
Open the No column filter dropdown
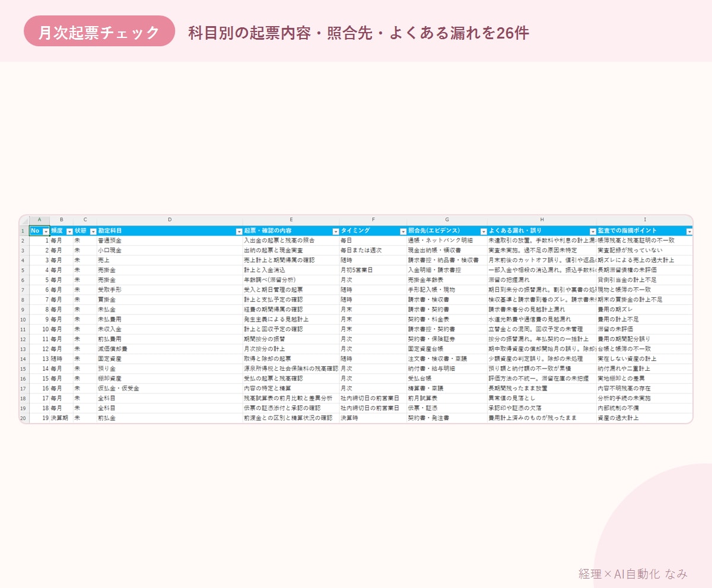[46, 231]
